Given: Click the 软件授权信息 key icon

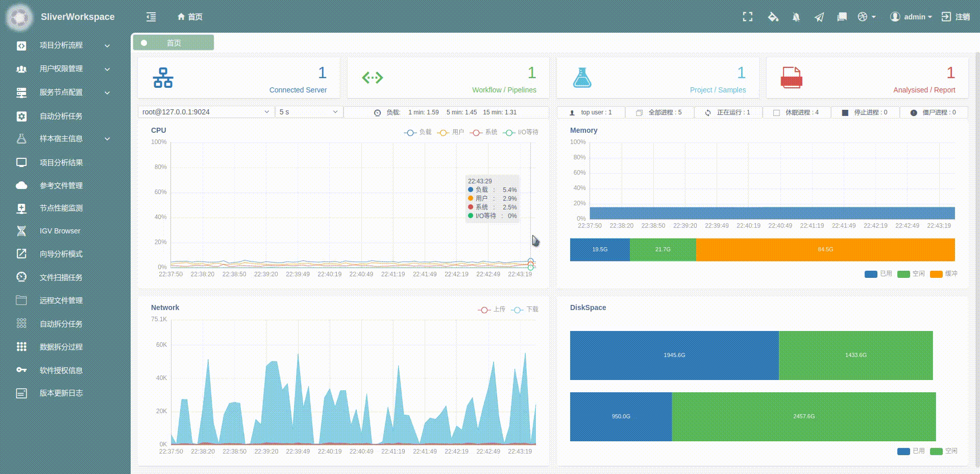Looking at the screenshot, I should click(21, 370).
